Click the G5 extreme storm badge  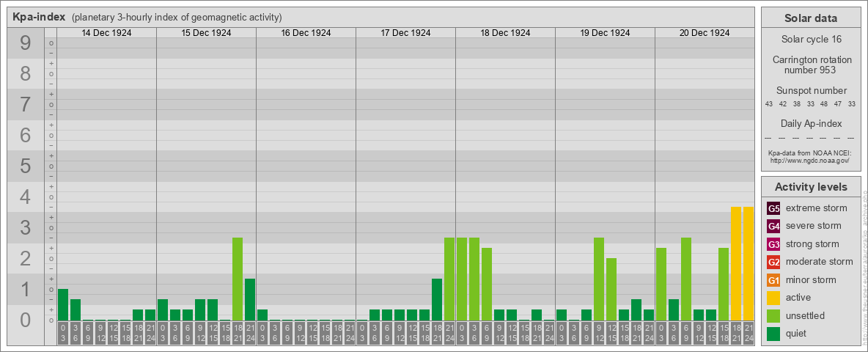pos(773,208)
